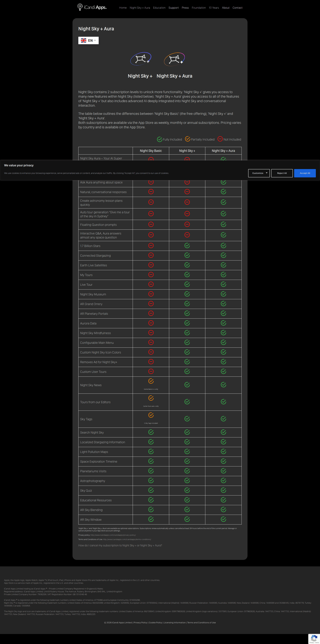Image resolution: width=320 pixels, height=644 pixels.
Task: Click the Night Sky Mindfulness row label
Action: 95,333
